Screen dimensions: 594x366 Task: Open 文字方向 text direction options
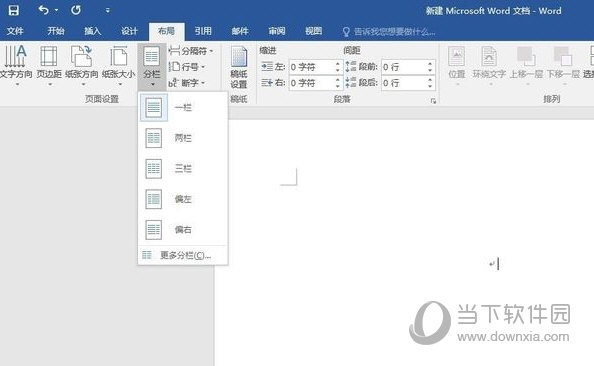click(16, 65)
